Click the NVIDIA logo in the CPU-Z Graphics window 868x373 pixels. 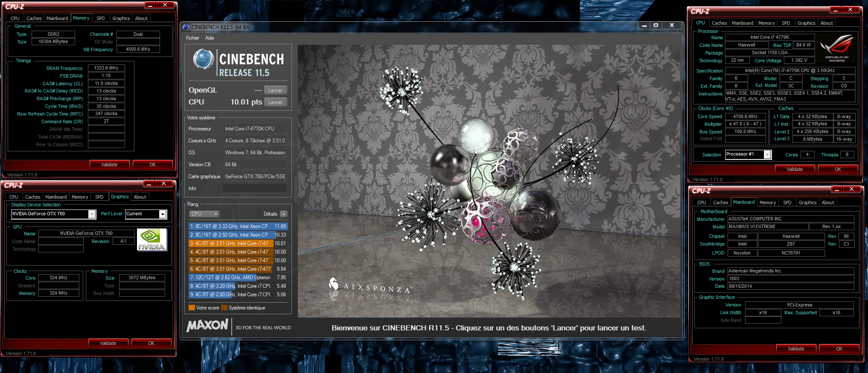(152, 240)
